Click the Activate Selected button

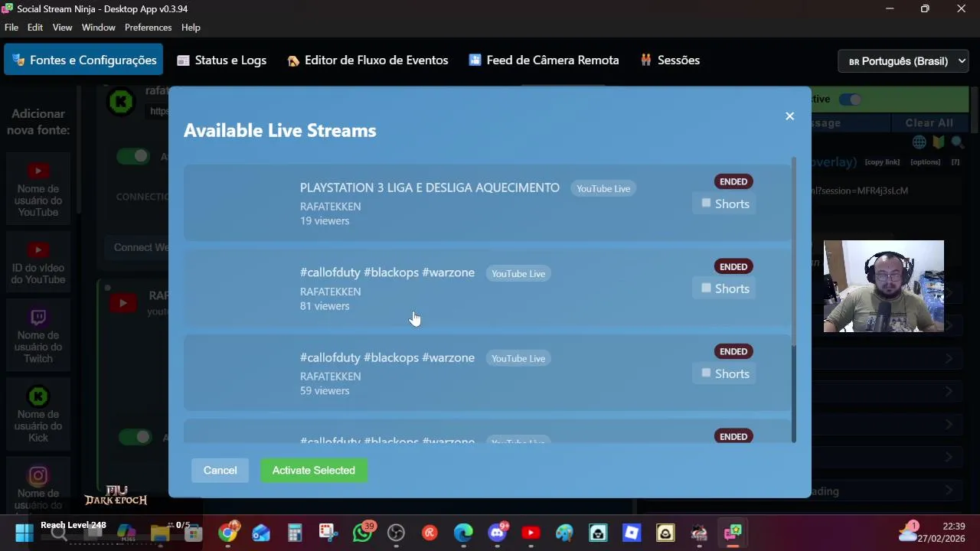314,470
